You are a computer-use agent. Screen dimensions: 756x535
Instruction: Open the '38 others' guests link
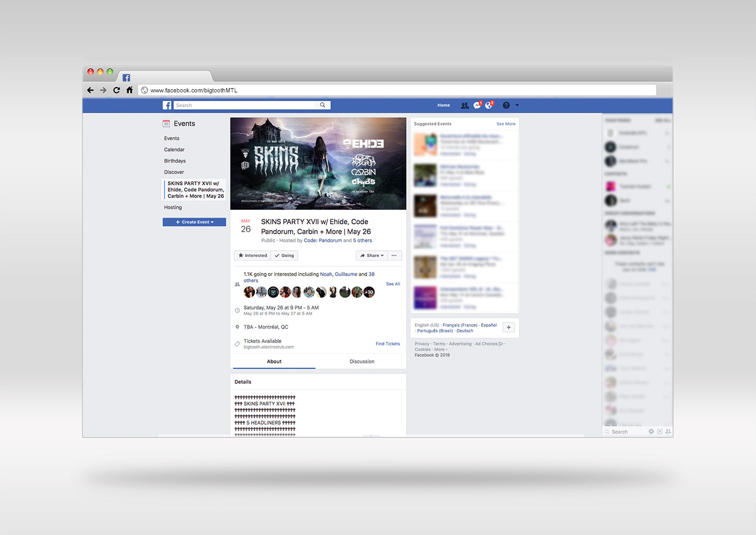(x=372, y=274)
